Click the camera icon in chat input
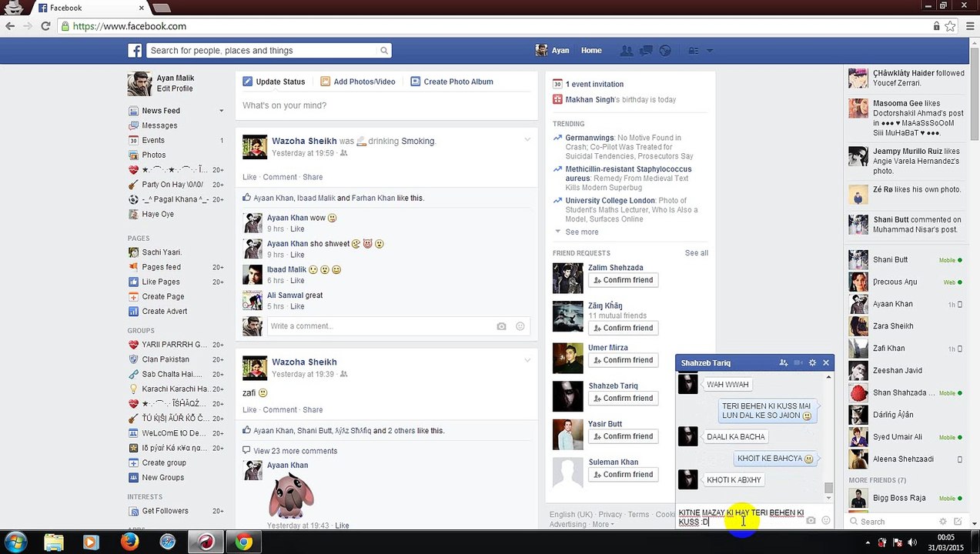The image size is (980, 554). (811, 521)
